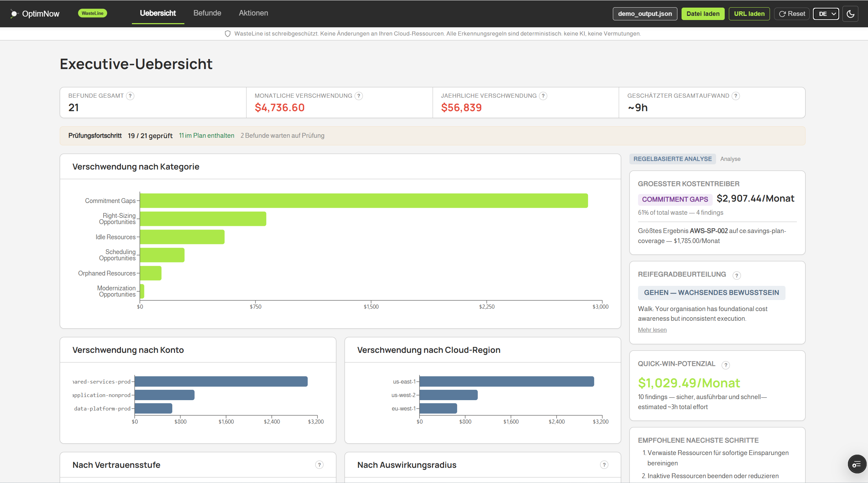Click the OptimNow logo icon

point(14,14)
